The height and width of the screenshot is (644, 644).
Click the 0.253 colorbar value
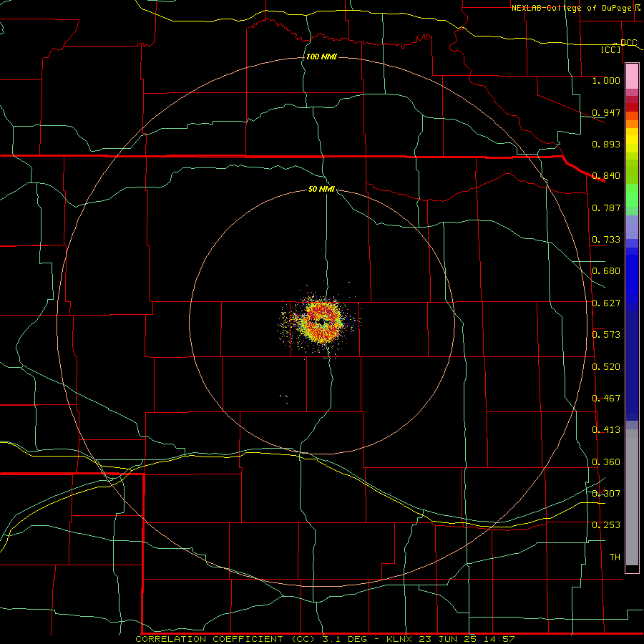606,525
